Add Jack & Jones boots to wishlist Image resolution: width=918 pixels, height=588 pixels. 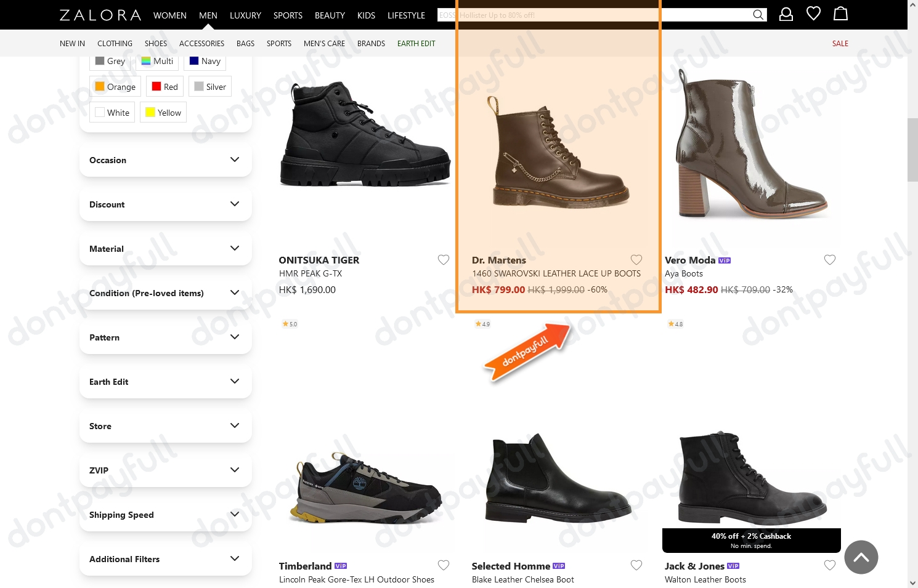pyautogui.click(x=830, y=565)
